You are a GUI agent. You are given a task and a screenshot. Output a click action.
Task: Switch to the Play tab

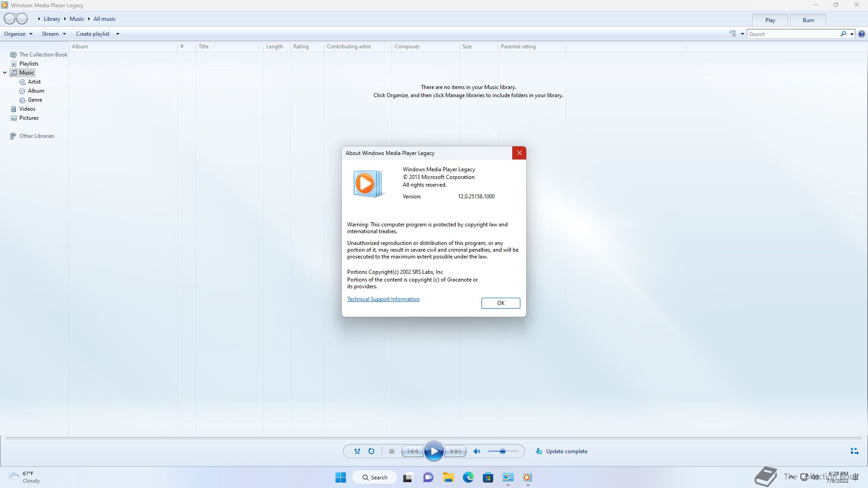point(770,20)
